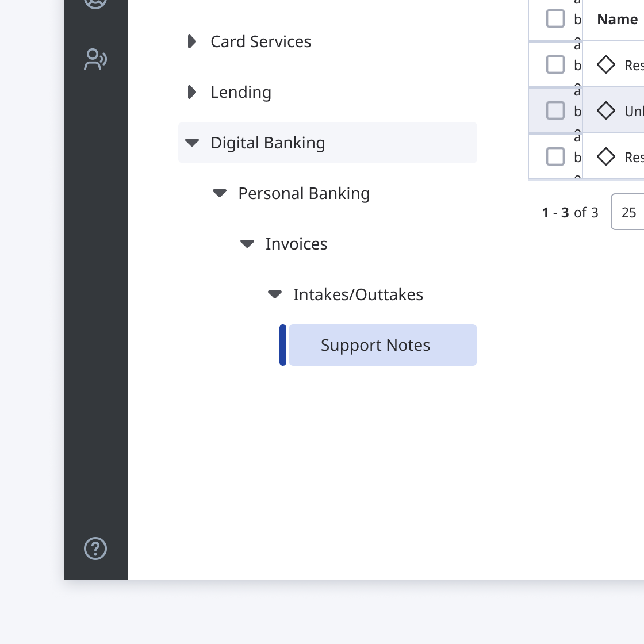This screenshot has width=644, height=644.
Task: Collapse the Intakes/Outtakes node arrow
Action: 274,294
